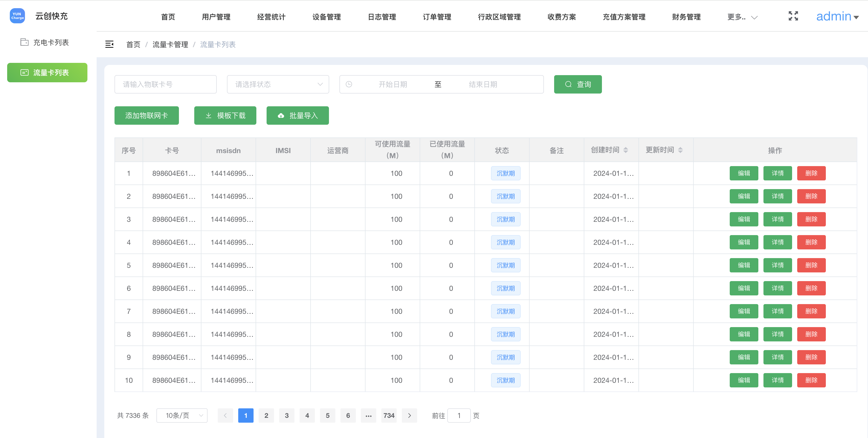868x438 pixels.
Task: Click 编辑 in row 6
Action: point(744,288)
